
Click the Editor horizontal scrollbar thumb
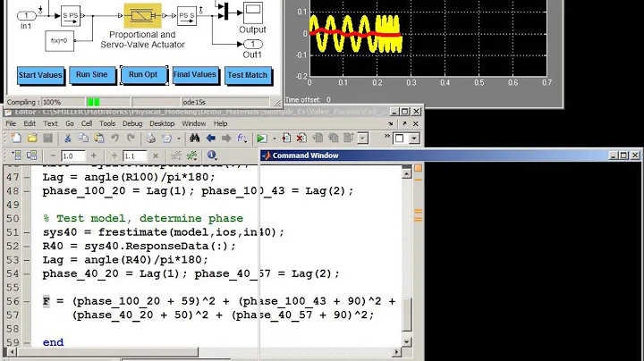tap(107, 352)
